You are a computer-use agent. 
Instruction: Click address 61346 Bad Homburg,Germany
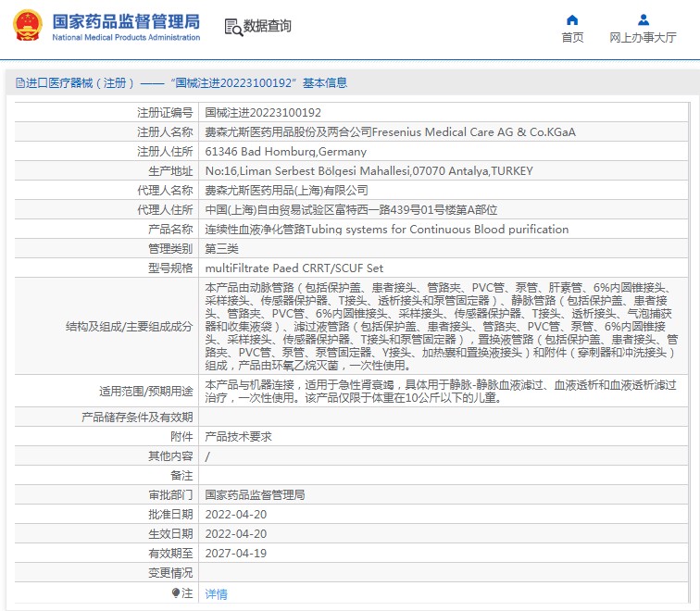286,152
